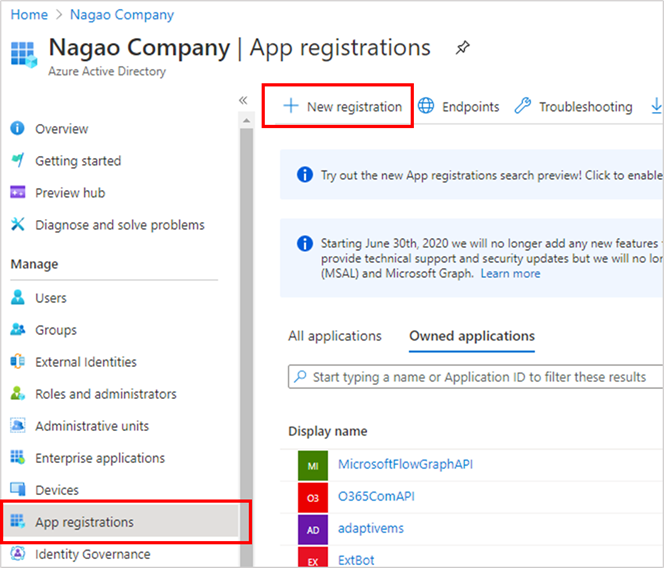Collapse the sidebar with the double chevron

(243, 100)
